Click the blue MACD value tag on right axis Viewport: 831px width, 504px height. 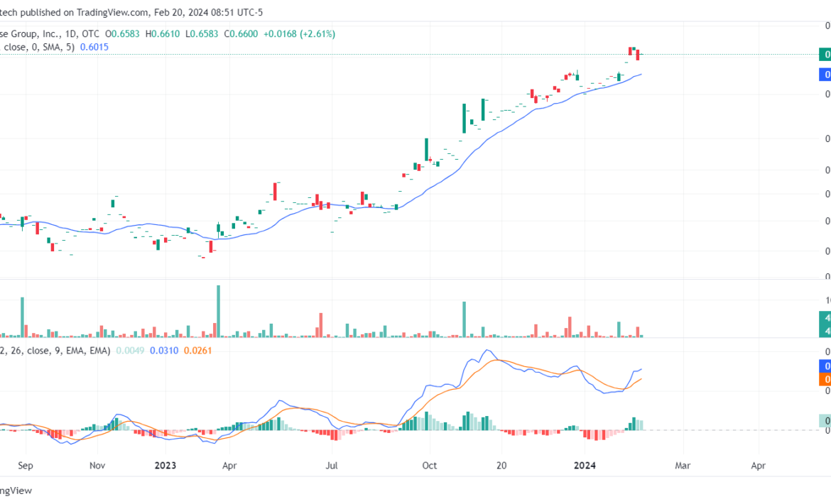tap(825, 366)
